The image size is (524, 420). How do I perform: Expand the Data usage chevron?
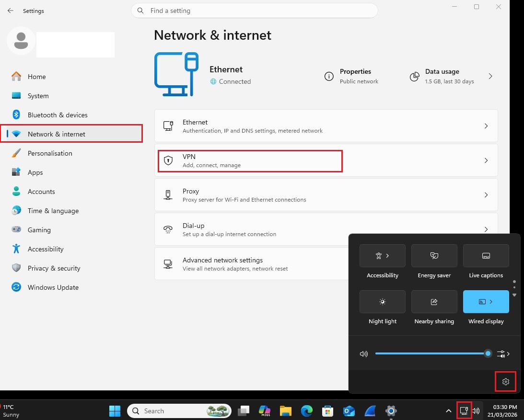490,77
